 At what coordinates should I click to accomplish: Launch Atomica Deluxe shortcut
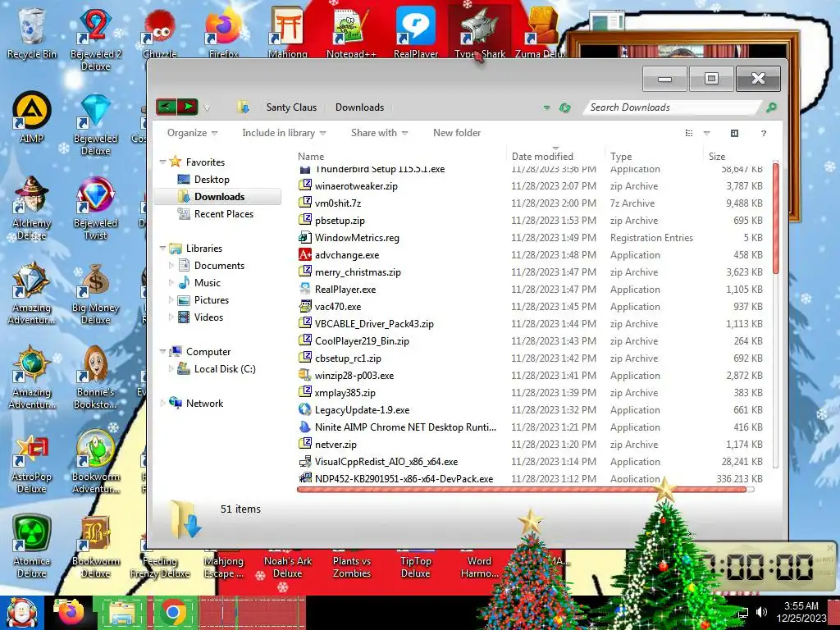tap(32, 546)
